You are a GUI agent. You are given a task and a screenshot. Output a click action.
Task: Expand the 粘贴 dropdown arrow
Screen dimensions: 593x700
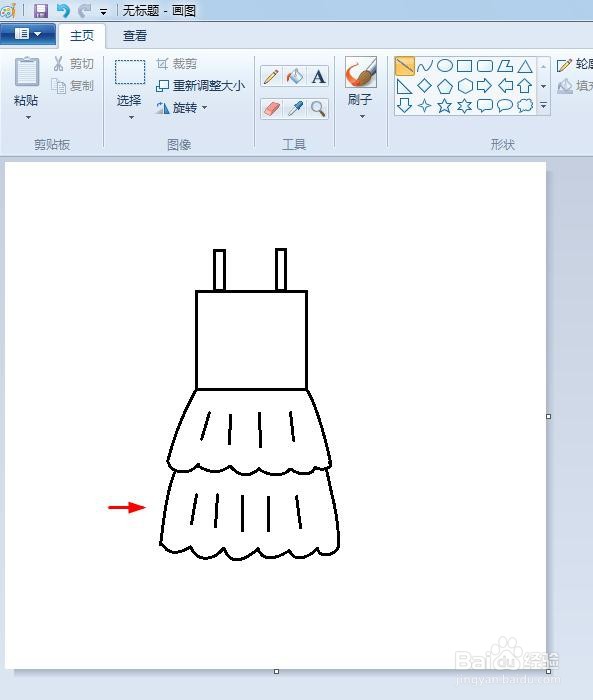coord(28,117)
